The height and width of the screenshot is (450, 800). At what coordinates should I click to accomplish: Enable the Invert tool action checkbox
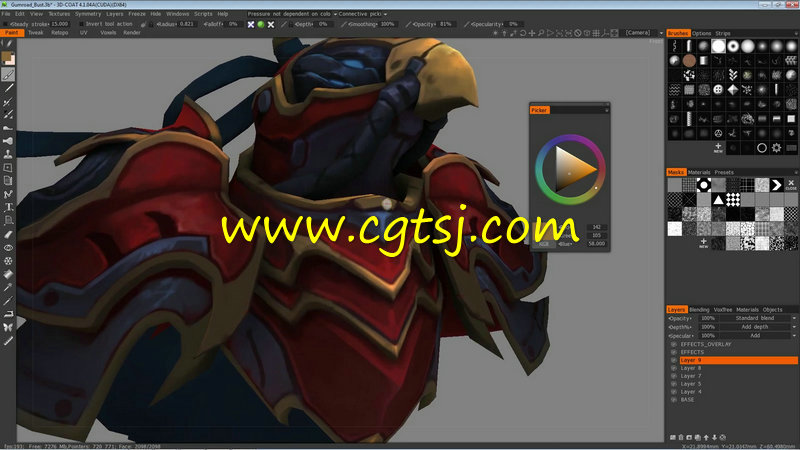82,24
